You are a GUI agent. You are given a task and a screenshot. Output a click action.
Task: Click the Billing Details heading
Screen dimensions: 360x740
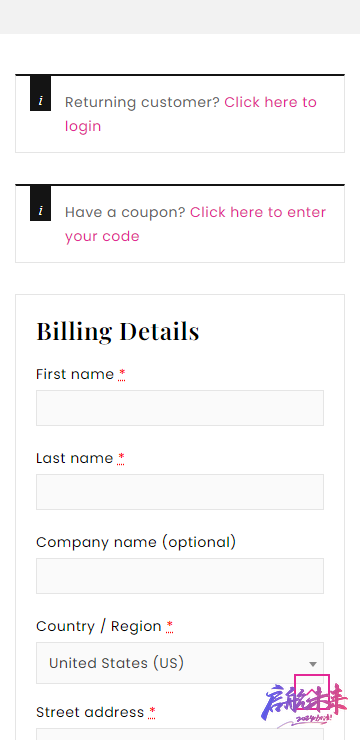tap(118, 331)
